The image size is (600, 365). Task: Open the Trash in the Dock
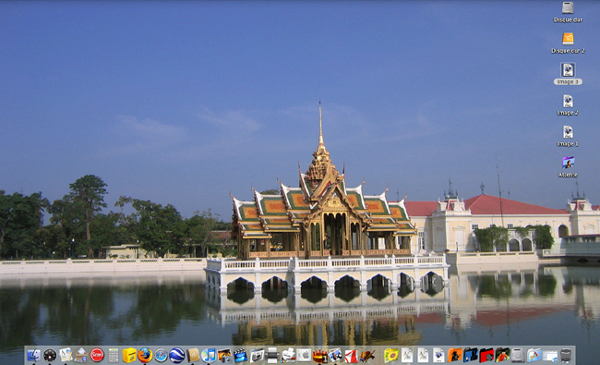[x=566, y=355]
